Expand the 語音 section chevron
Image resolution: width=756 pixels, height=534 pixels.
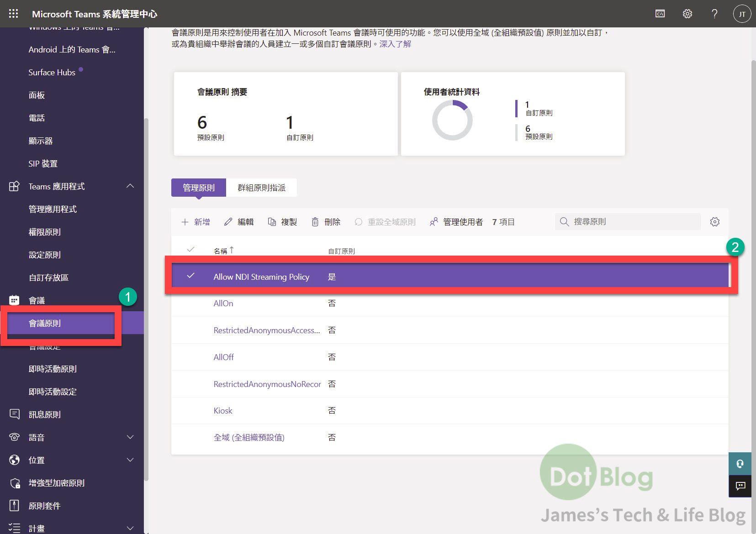click(130, 437)
